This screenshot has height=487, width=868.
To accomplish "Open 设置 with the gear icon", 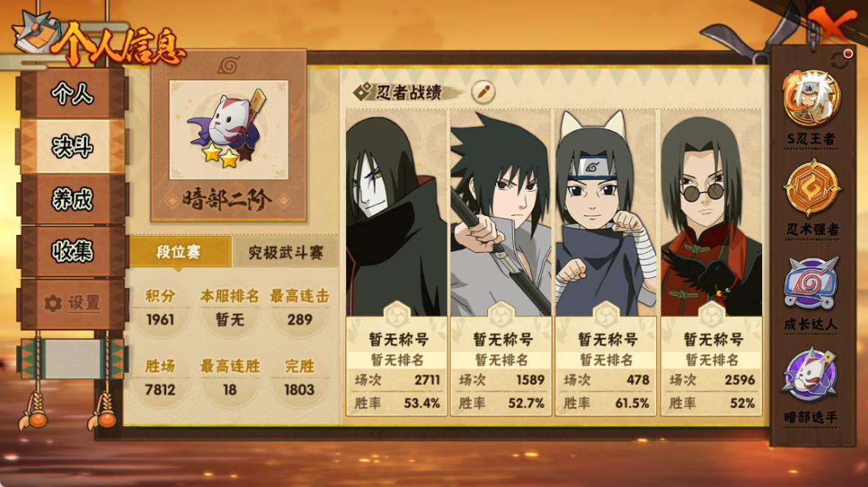I will 72,303.
